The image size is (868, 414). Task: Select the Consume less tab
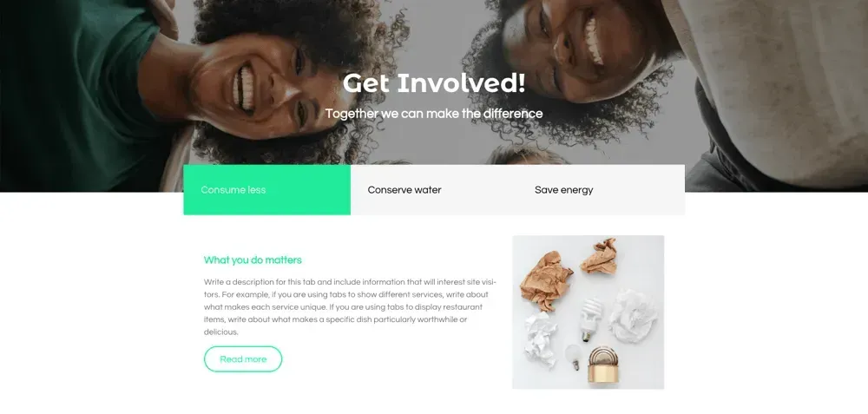pyautogui.click(x=266, y=190)
